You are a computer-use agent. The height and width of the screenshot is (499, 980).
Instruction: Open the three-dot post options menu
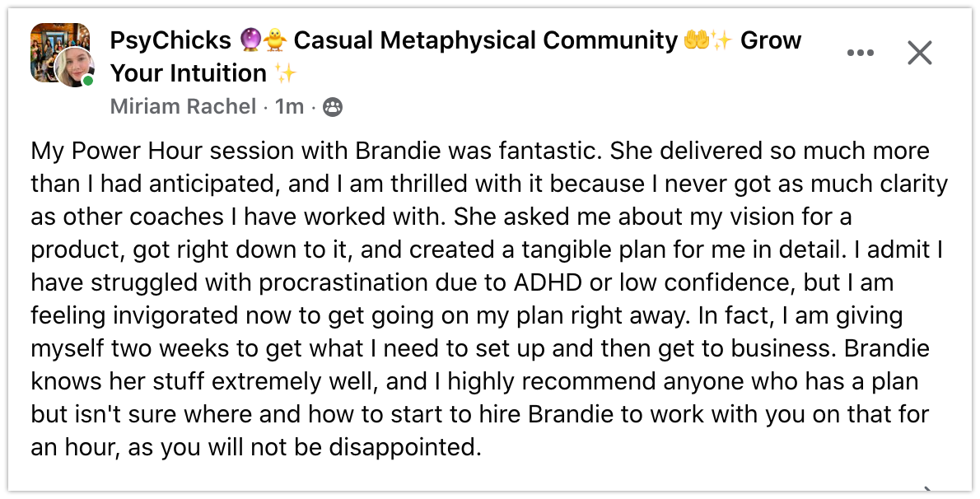[860, 54]
